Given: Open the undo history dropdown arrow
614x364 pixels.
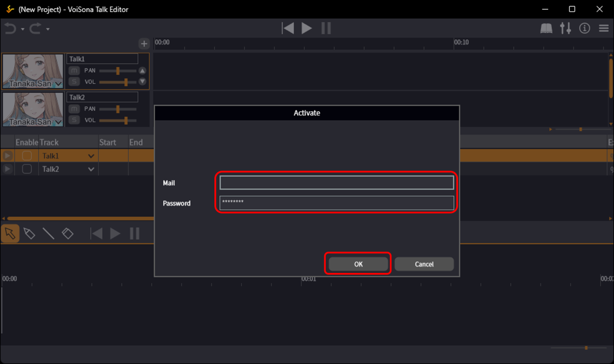Looking at the screenshot, I should click(x=23, y=29).
